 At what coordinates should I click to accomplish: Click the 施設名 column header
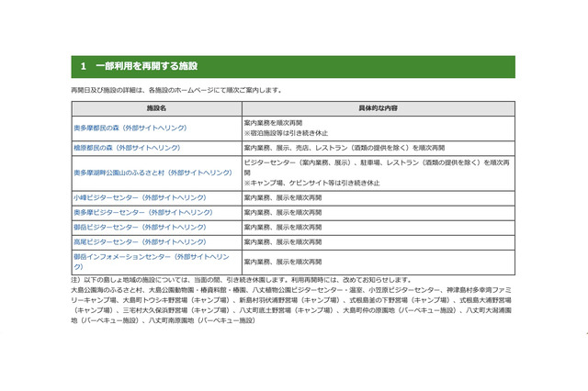point(156,108)
